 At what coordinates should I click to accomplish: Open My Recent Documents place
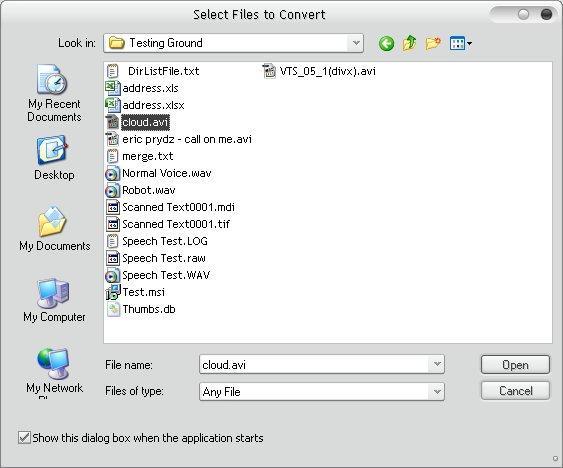pos(54,93)
